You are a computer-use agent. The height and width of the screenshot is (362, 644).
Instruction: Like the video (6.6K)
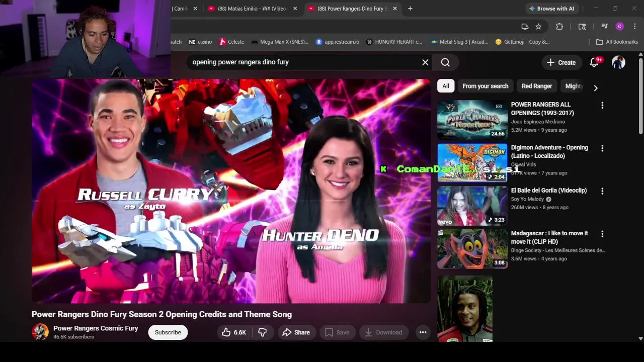click(234, 332)
